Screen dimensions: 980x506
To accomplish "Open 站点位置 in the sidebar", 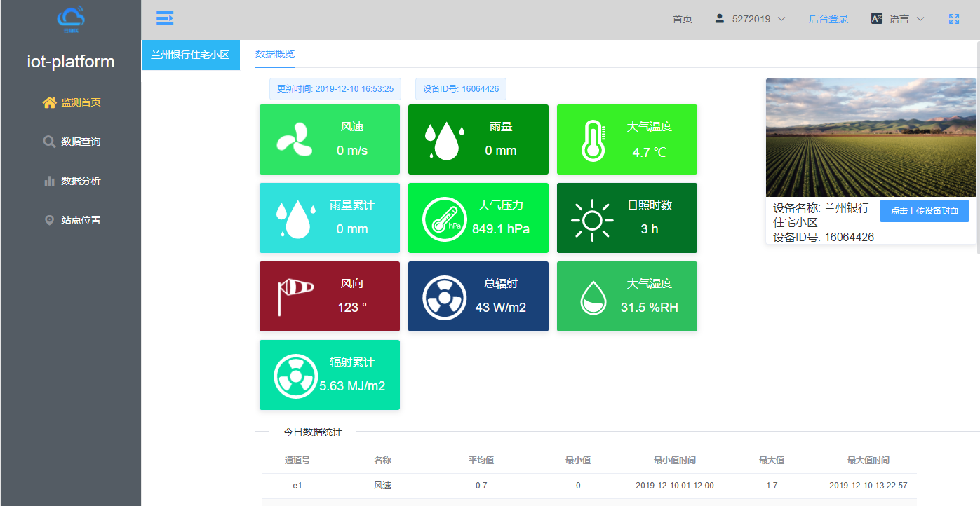I will pos(72,220).
